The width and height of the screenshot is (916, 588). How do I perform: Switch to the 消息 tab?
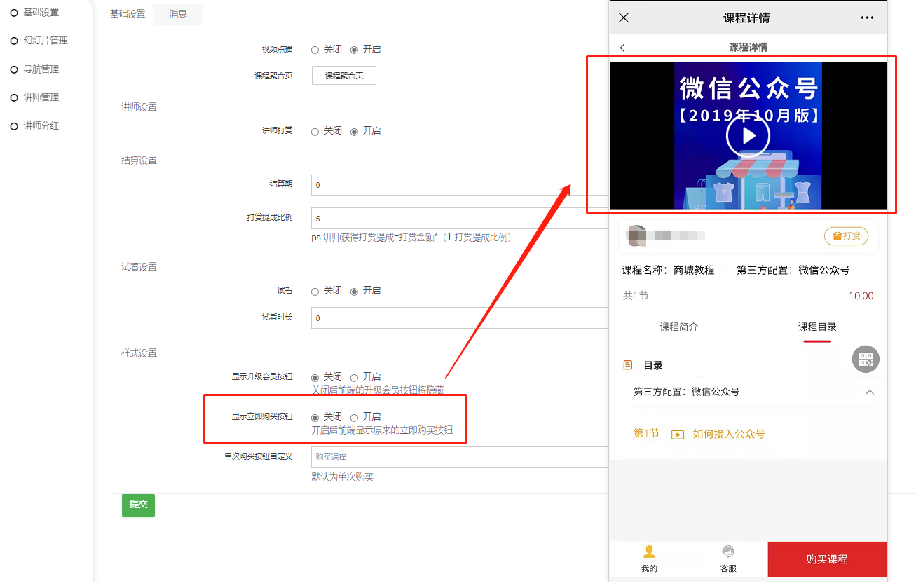click(178, 14)
